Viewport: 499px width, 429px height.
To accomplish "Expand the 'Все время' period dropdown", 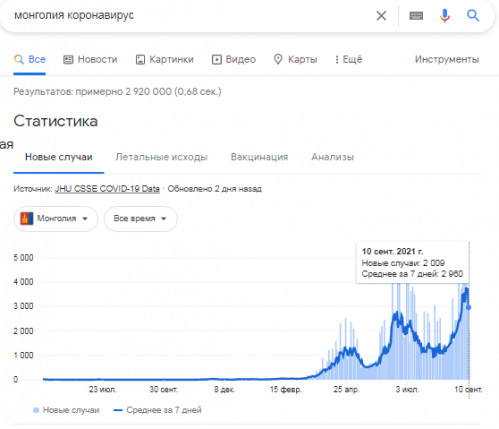I will (141, 219).
